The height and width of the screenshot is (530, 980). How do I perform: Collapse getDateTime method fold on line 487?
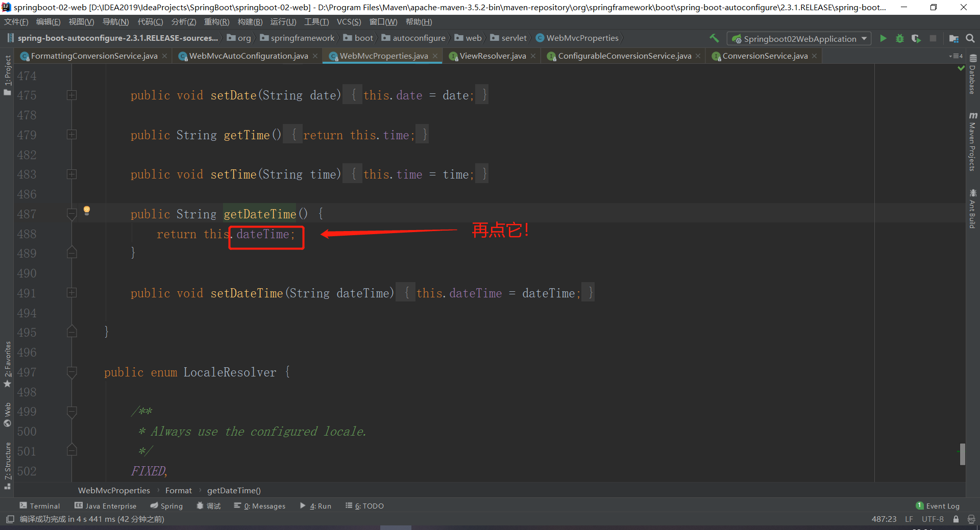[72, 214]
